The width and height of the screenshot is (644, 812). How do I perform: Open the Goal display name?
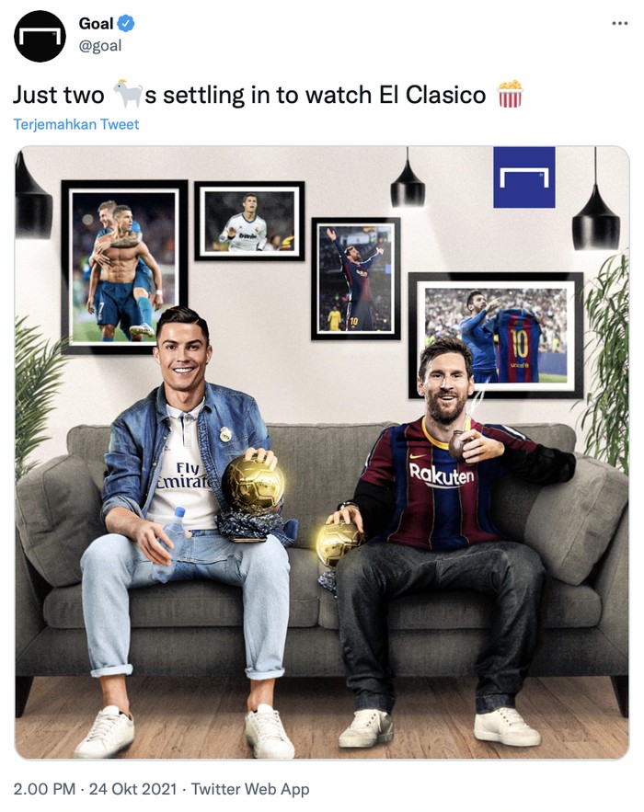coord(96,23)
